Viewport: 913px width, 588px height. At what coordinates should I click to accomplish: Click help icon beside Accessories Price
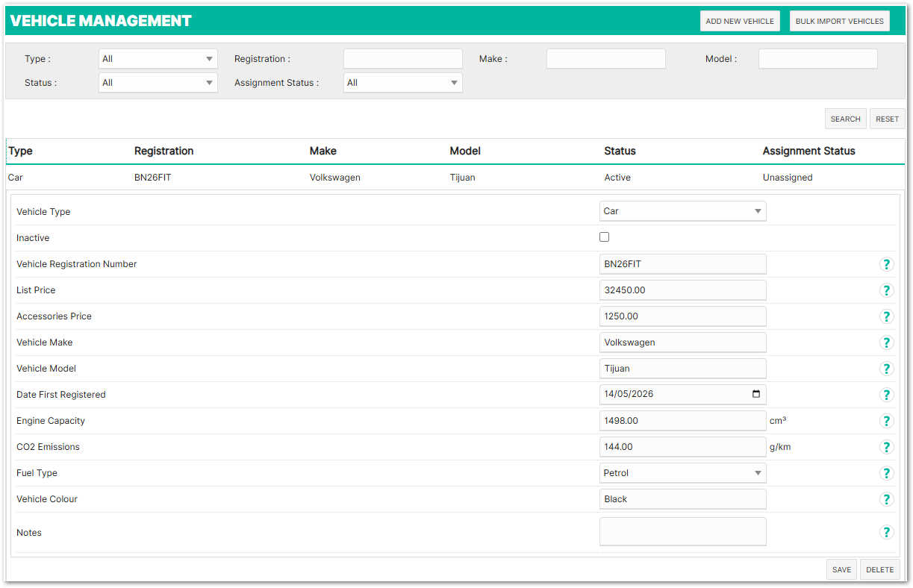886,316
